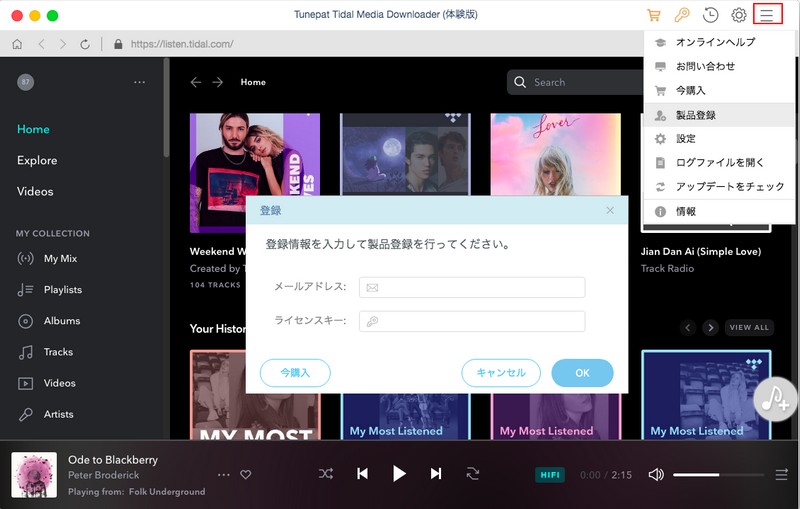This screenshot has height=509, width=800.
Task: Click キャンセル button
Action: coord(501,373)
